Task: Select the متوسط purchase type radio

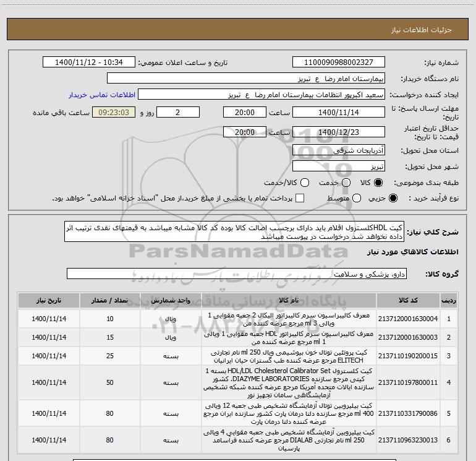Action: pyautogui.click(x=357, y=198)
